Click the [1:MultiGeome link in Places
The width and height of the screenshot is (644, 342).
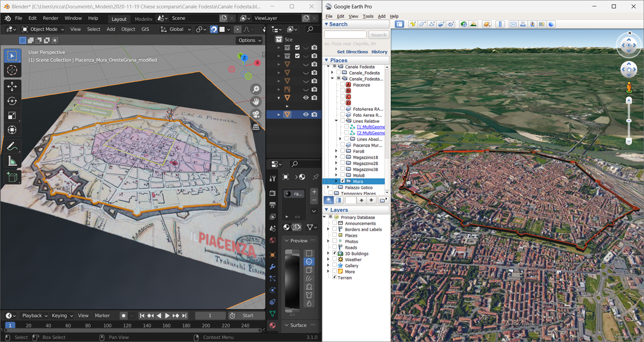(x=371, y=127)
